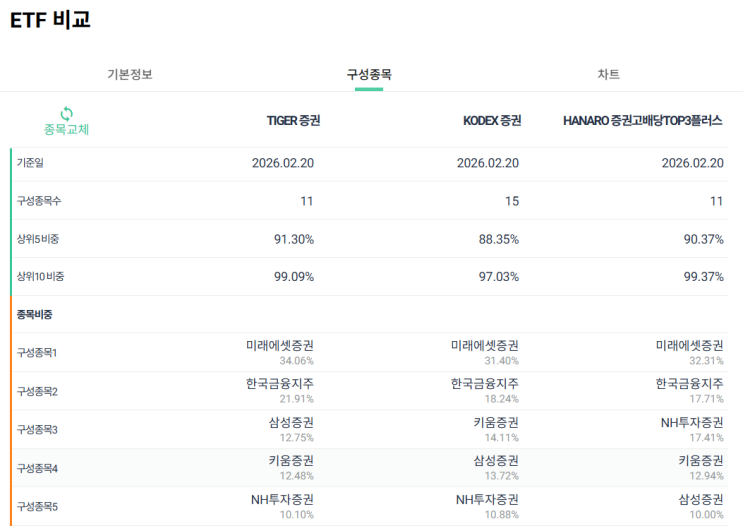Click the green 종목교체 refresh icon
Viewport: 743px width, 526px height.
click(66, 114)
